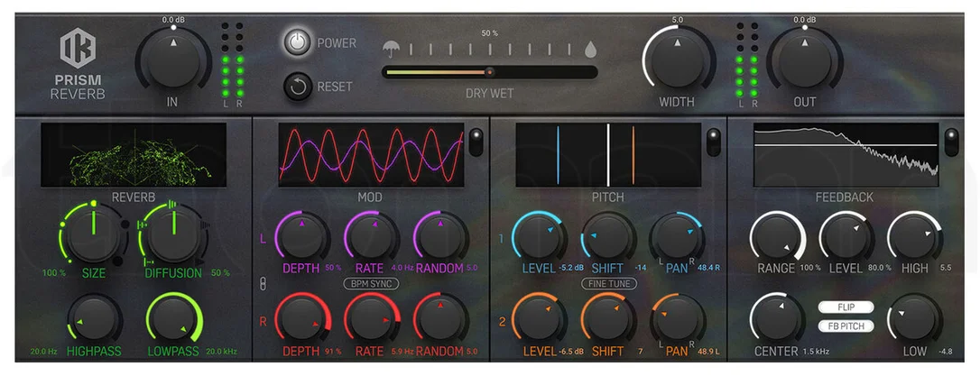
Task: Click the Power button icon
Action: 298,42
